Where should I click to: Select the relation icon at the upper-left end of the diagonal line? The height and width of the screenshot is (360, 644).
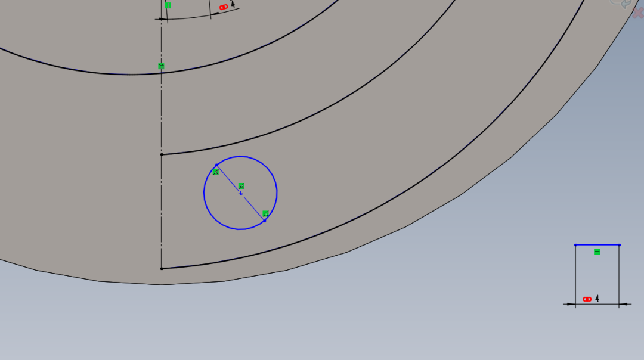pyautogui.click(x=216, y=172)
